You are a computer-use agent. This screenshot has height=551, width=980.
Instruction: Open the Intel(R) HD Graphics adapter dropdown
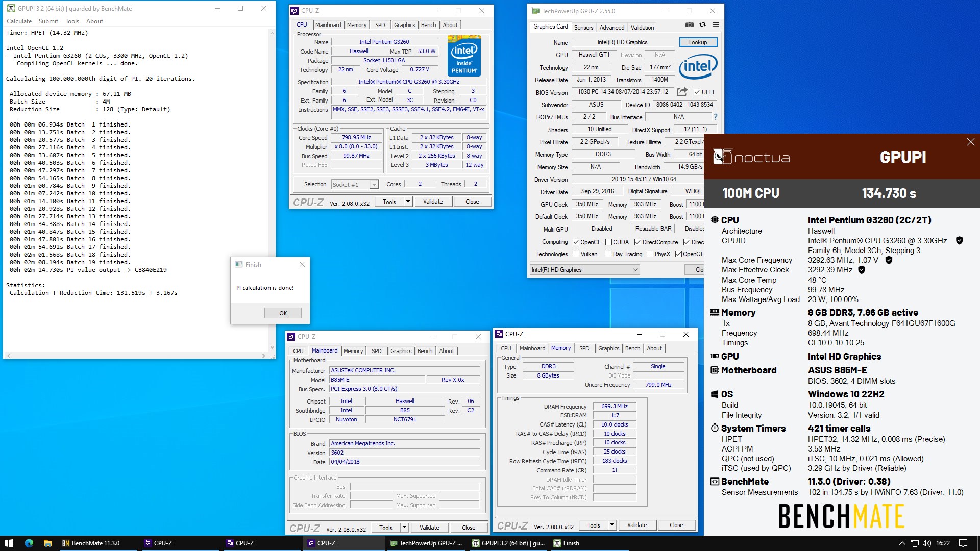click(585, 270)
